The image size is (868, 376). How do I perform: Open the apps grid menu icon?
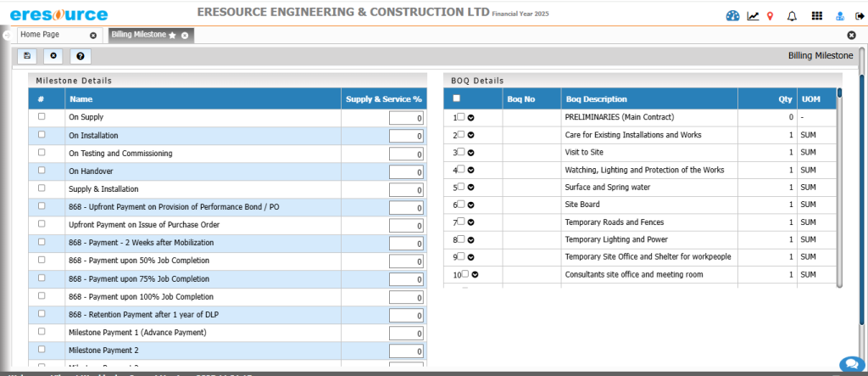click(816, 16)
